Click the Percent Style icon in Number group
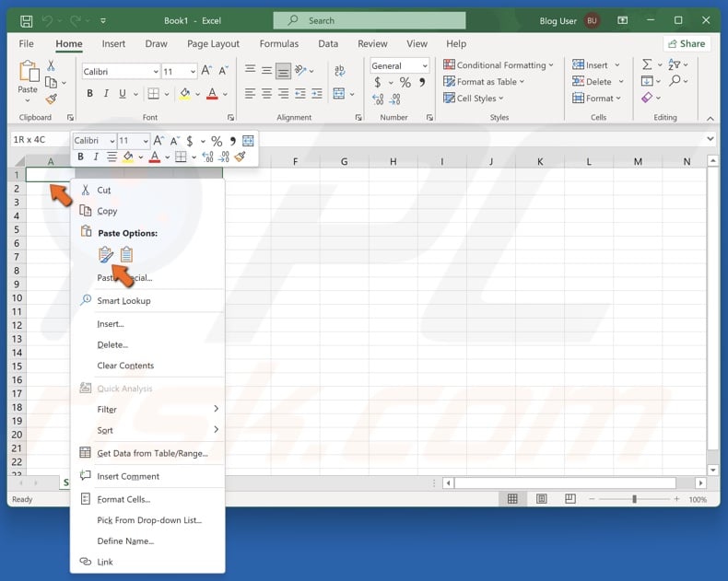The image size is (728, 581). click(405, 83)
